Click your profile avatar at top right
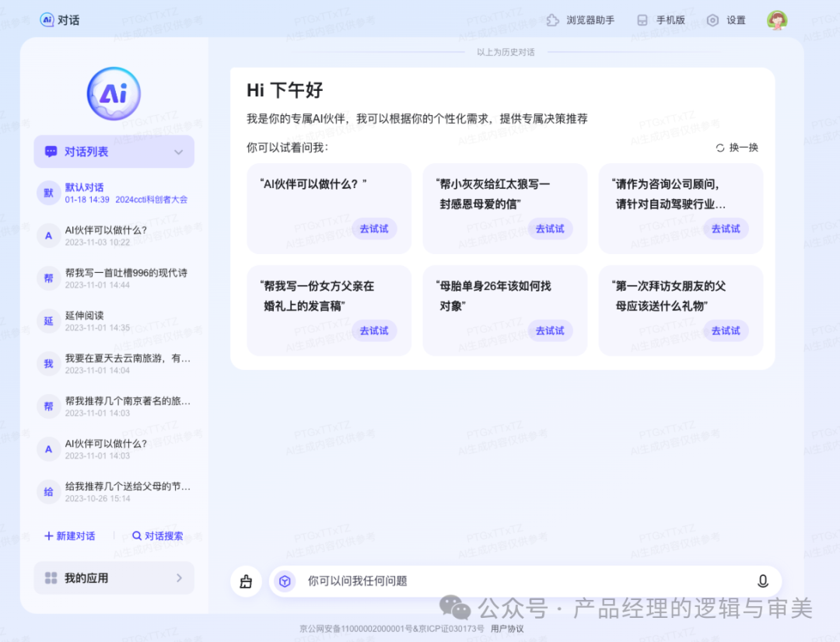 coord(775,19)
